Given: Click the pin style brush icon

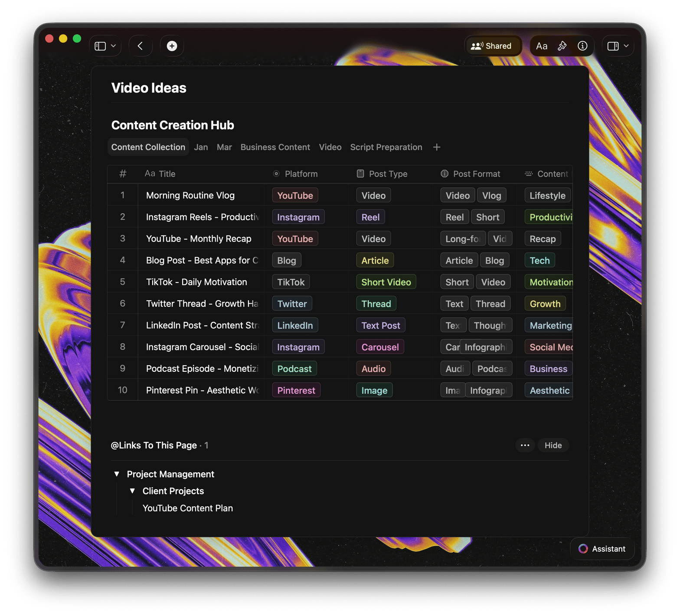Looking at the screenshot, I should coord(562,46).
